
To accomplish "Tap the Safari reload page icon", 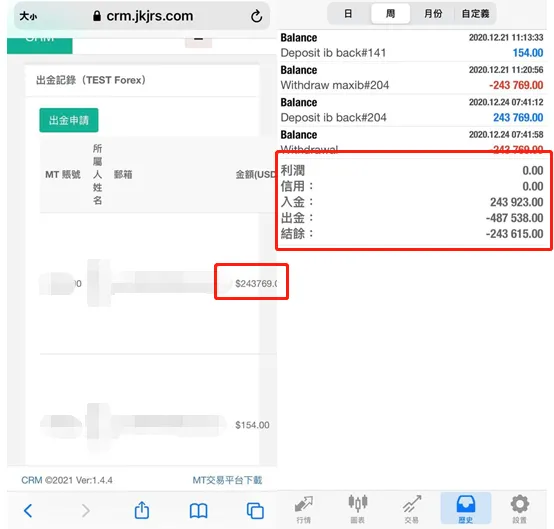I will pyautogui.click(x=257, y=16).
